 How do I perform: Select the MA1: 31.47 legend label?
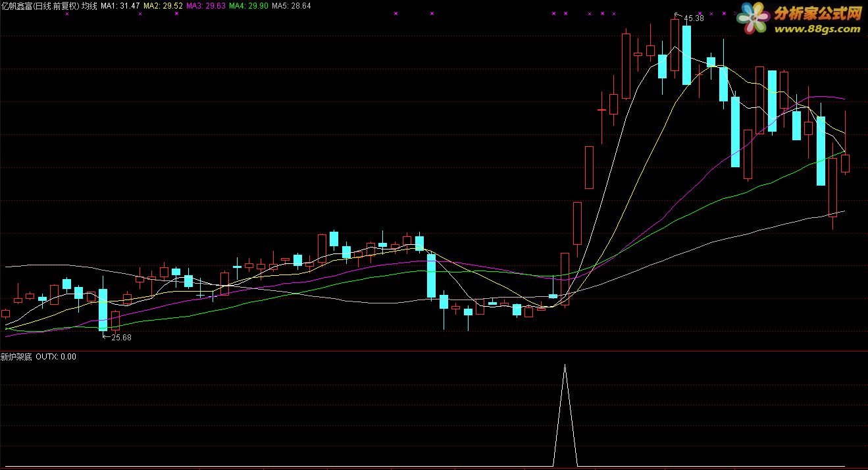click(x=120, y=5)
